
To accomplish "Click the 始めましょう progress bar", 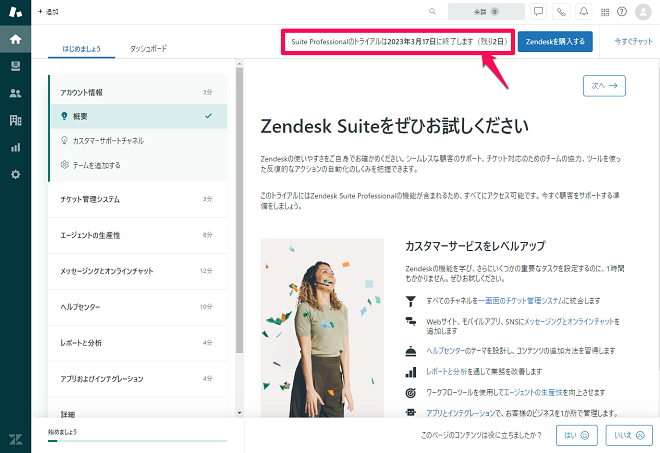I will click(x=138, y=441).
